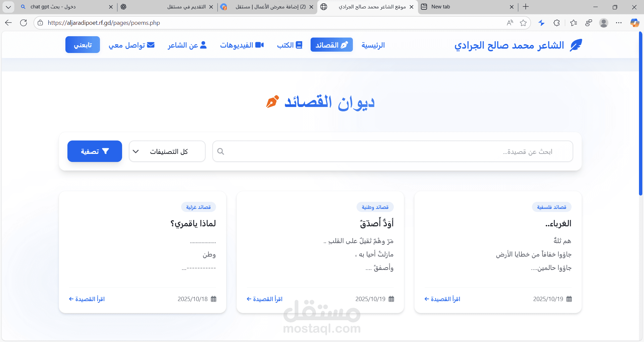Switch to the New tab tab
The width and height of the screenshot is (644, 342).
click(x=468, y=7)
